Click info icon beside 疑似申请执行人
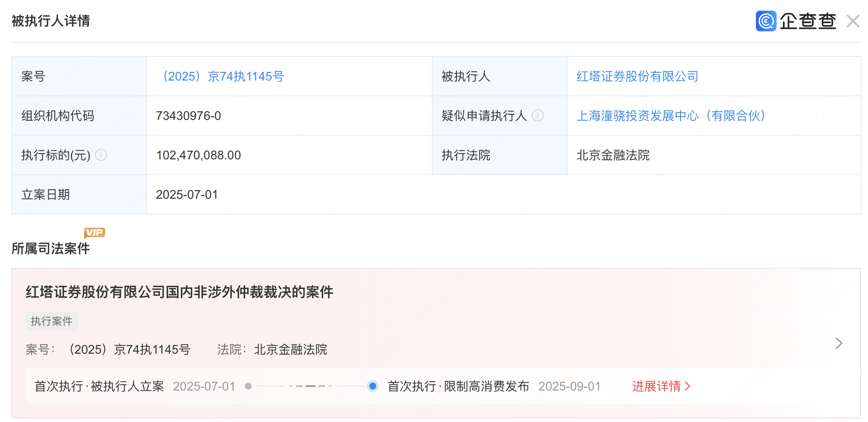Viewport: 868px width, 422px height. (538, 116)
